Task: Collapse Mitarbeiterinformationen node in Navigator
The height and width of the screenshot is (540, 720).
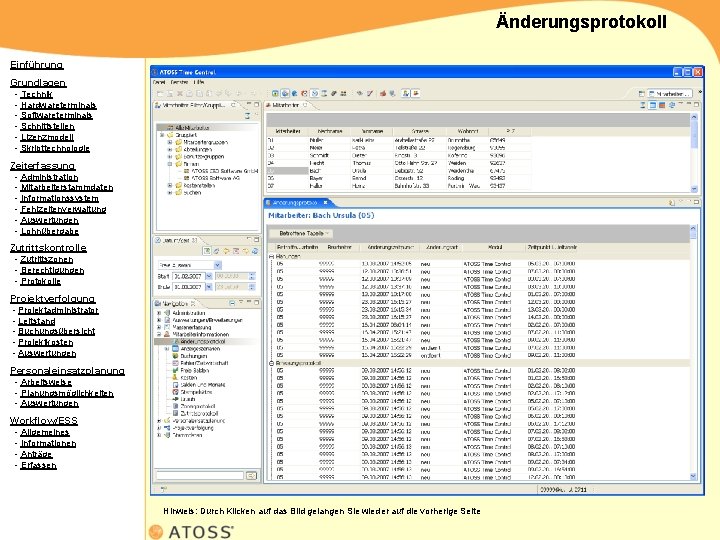Action: 159,334
